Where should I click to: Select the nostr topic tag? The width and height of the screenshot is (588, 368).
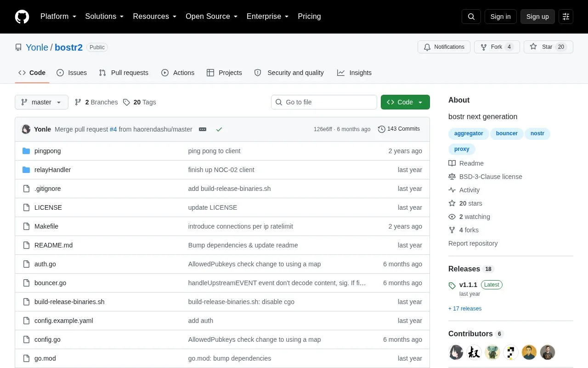[537, 133]
